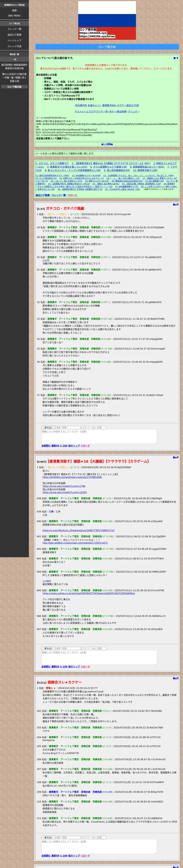This screenshot has height=868, width=183.
Task: Open ゲストルームフロア(ウツケー枠) link
Action: pos(91,112)
